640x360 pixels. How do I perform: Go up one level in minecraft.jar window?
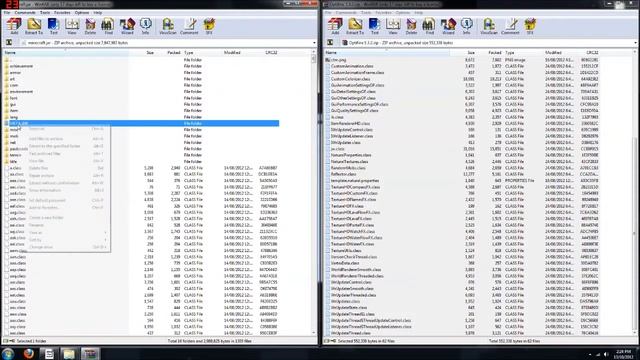pyautogui.click(x=9, y=42)
